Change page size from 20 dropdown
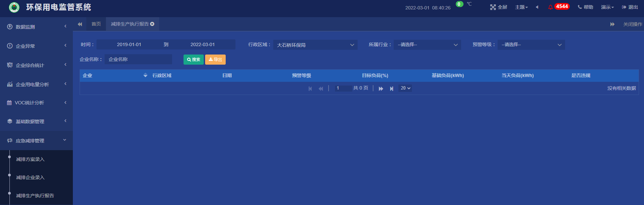Image resolution: width=644 pixels, height=205 pixels. point(405,88)
